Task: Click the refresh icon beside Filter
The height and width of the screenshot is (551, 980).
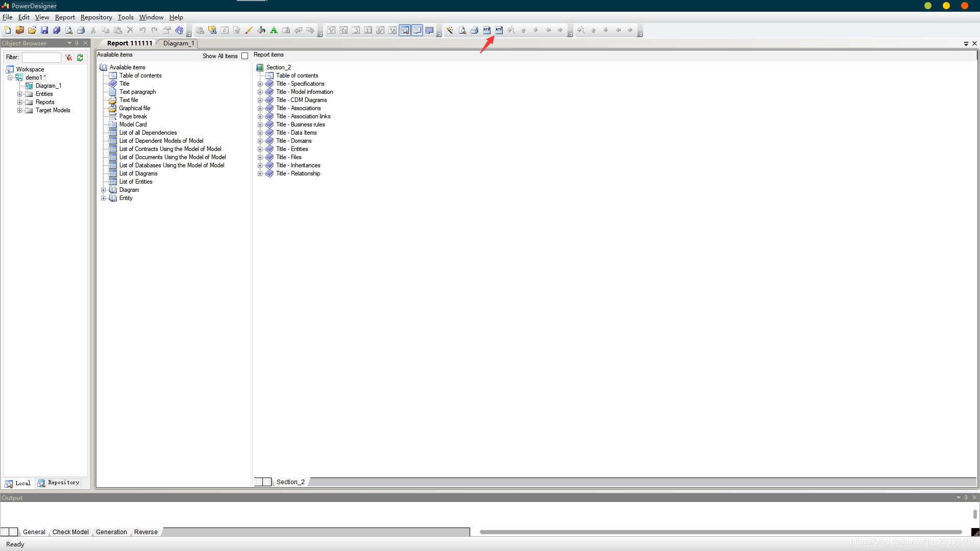Action: click(x=80, y=58)
